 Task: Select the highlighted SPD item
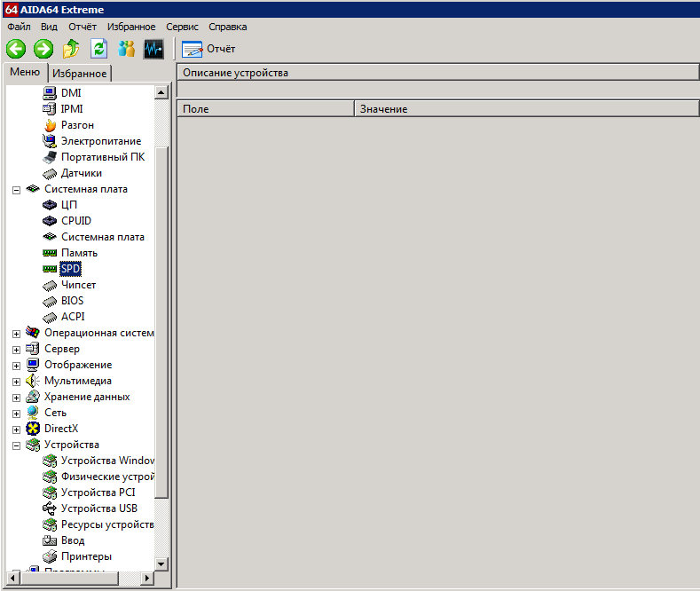click(x=71, y=269)
